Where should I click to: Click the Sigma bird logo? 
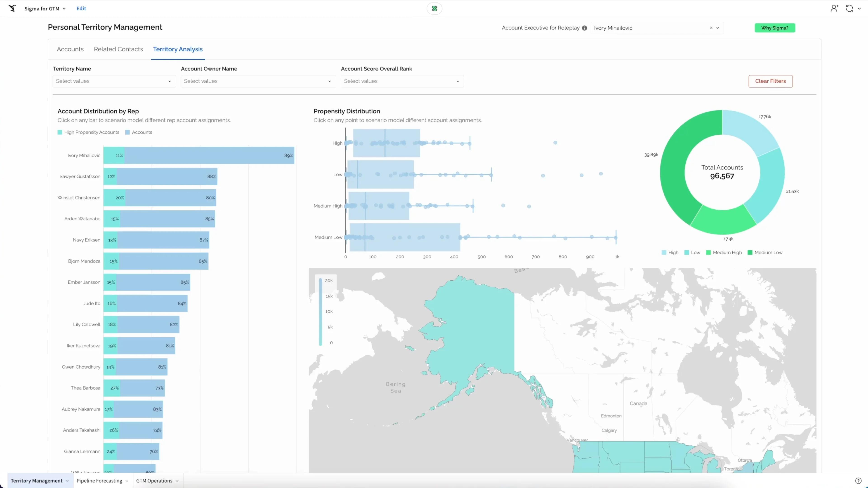point(12,8)
